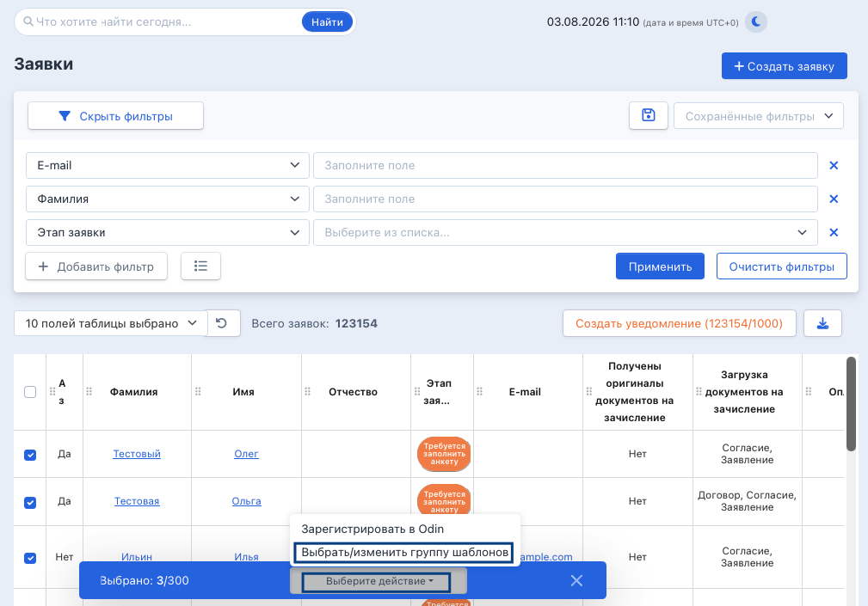Remove the E-mail filter row
Viewport: 868px width, 606px height.
pyautogui.click(x=834, y=165)
